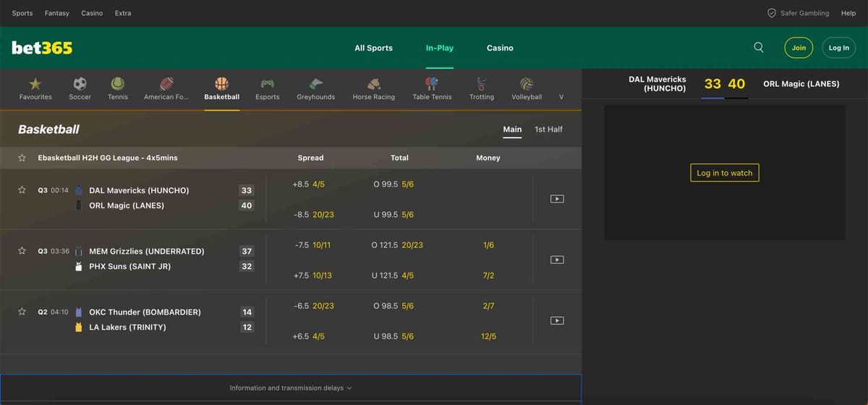Click the ORL Magic (LANES) scoreboard name
868x405 pixels.
(801, 84)
